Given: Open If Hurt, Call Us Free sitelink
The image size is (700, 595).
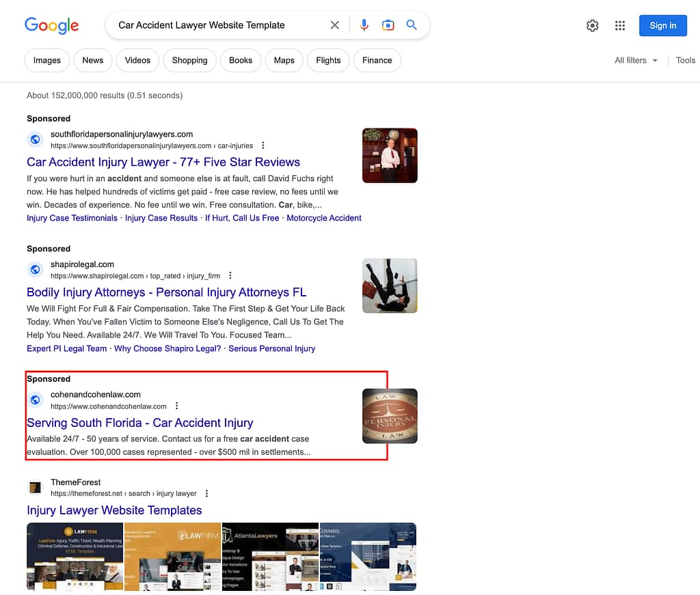Looking at the screenshot, I should pos(242,218).
